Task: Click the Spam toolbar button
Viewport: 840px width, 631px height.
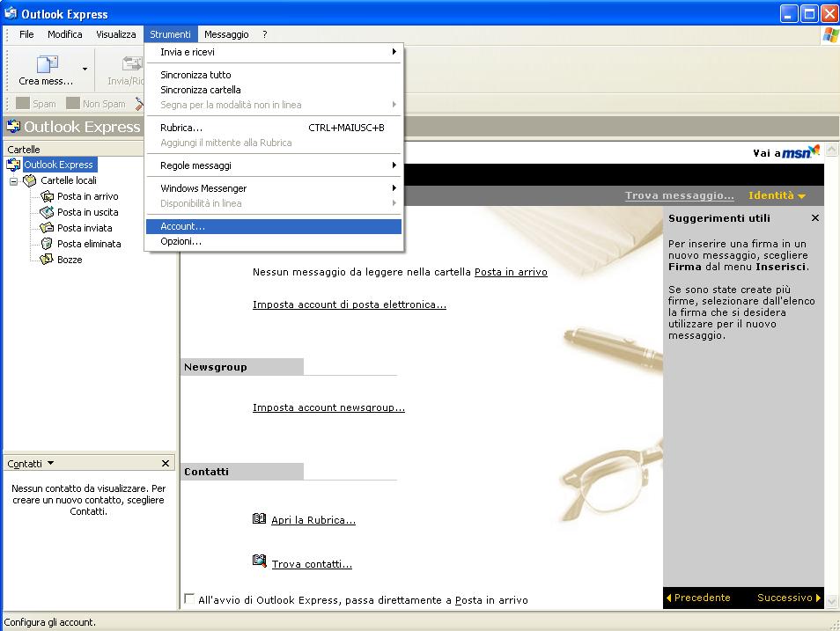Action: 36,103
